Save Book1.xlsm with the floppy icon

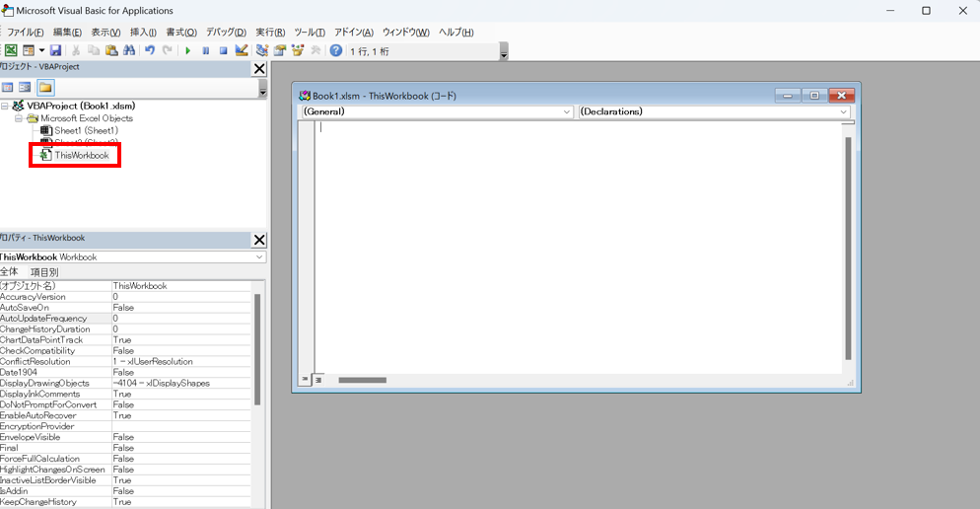coord(55,50)
